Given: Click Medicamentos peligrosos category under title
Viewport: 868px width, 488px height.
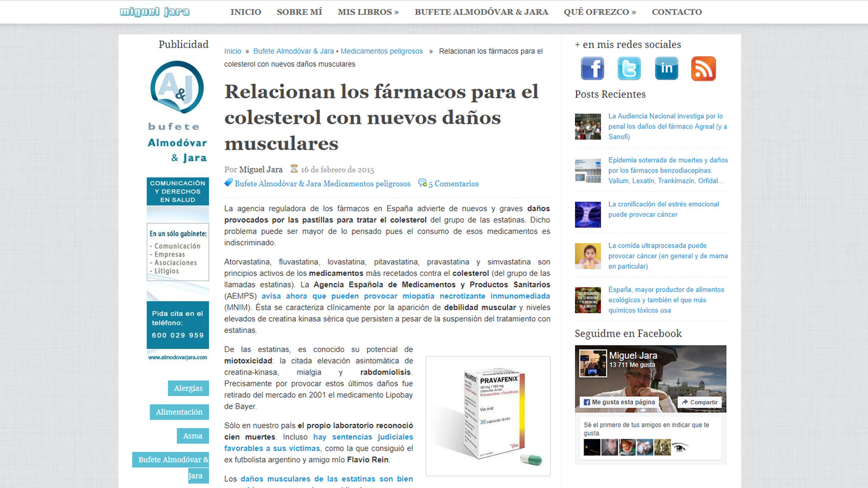Looking at the screenshot, I should tap(367, 183).
